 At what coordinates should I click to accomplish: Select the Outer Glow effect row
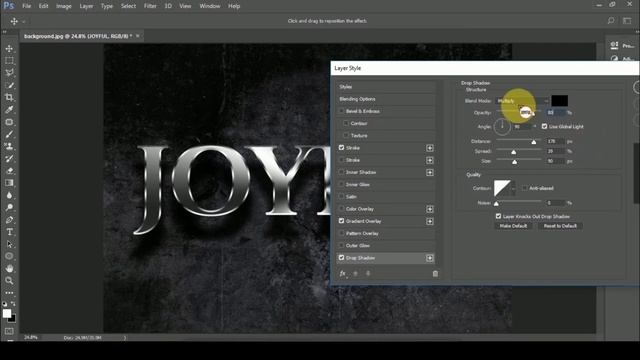tap(386, 246)
